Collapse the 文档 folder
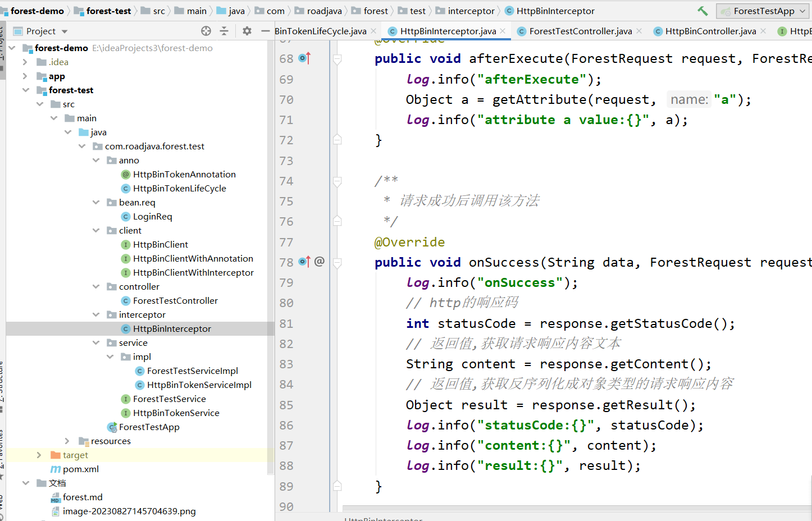 (26, 483)
